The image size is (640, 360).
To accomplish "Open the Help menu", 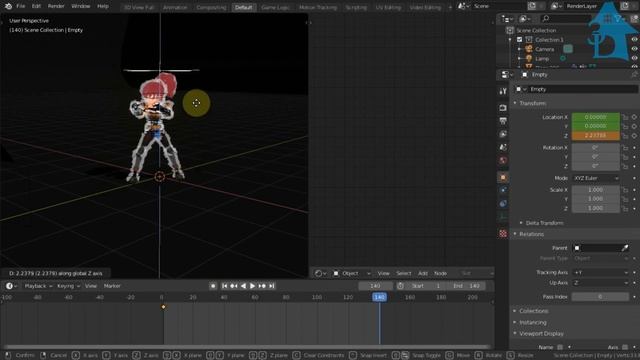I will [103, 6].
